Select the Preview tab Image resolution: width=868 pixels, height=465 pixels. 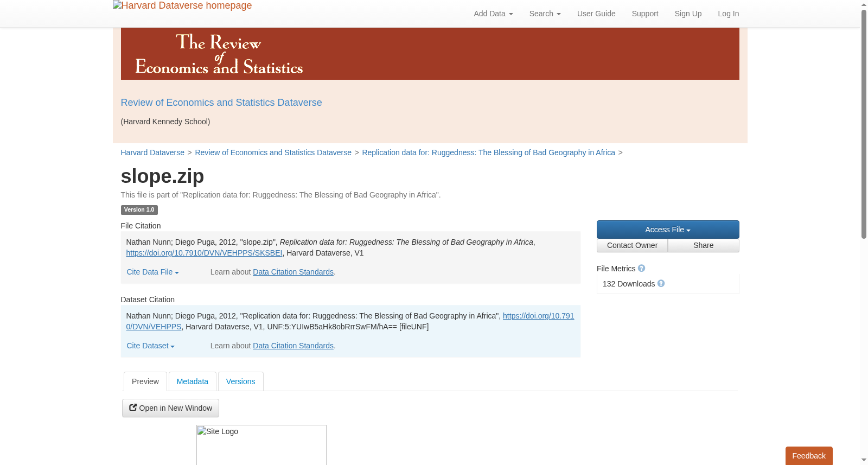[145, 381]
